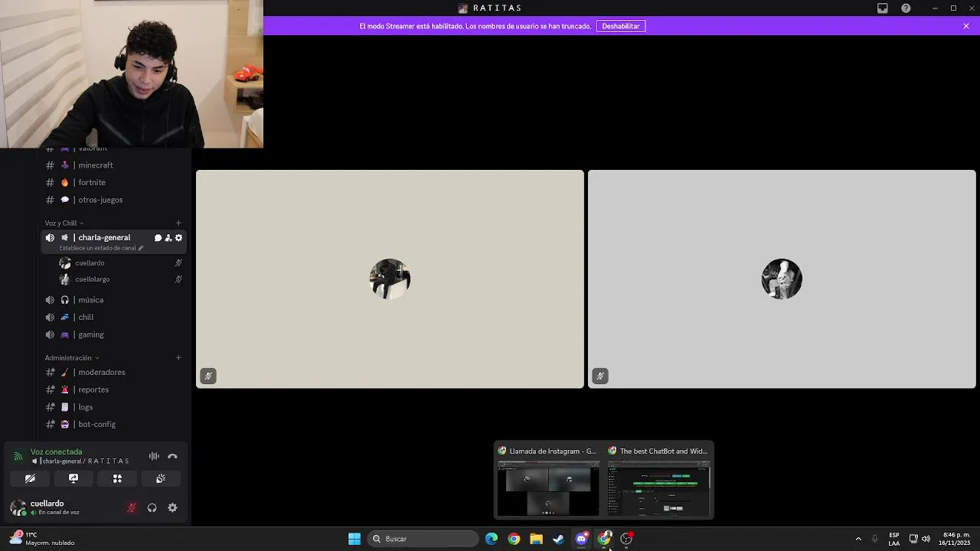Join the chill voice channel
The height and width of the screenshot is (551, 980).
point(113,317)
